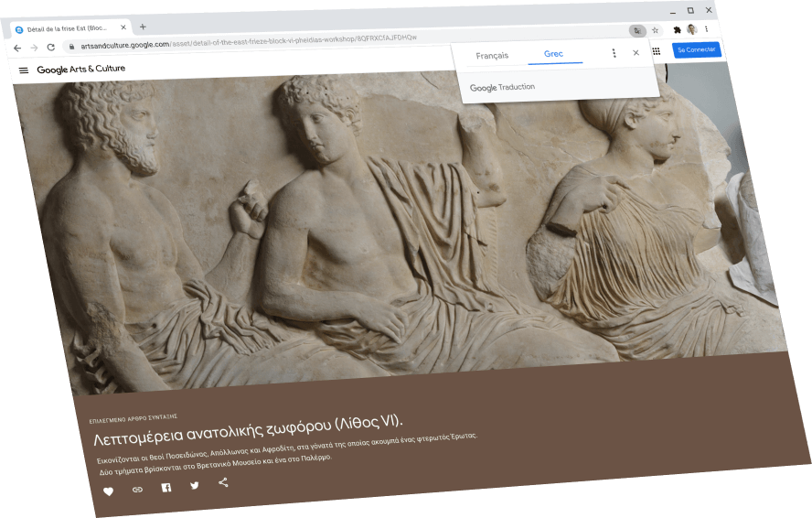Click the Google Arts & Culture logo
This screenshot has height=518, width=812.
click(81, 70)
